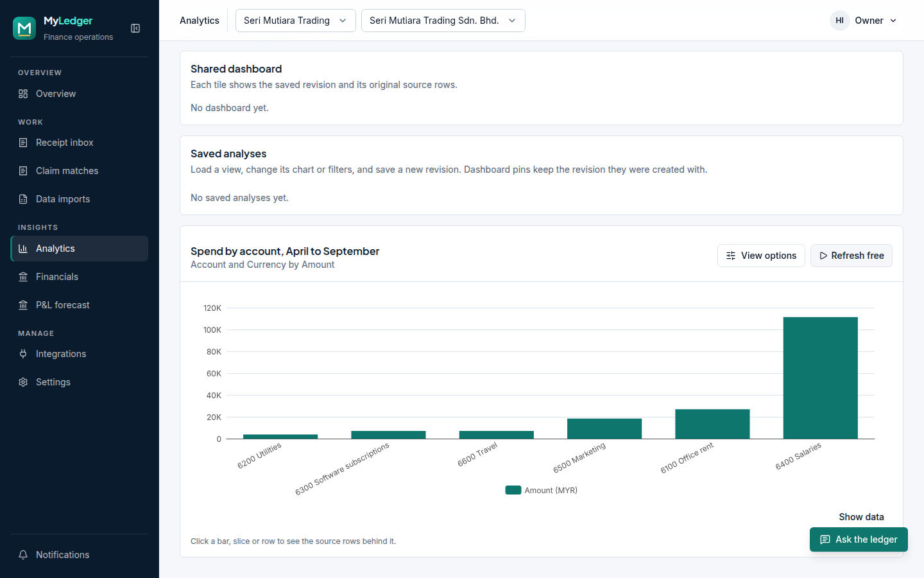The height and width of the screenshot is (578, 924).
Task: Click the HI user avatar
Action: pos(839,21)
